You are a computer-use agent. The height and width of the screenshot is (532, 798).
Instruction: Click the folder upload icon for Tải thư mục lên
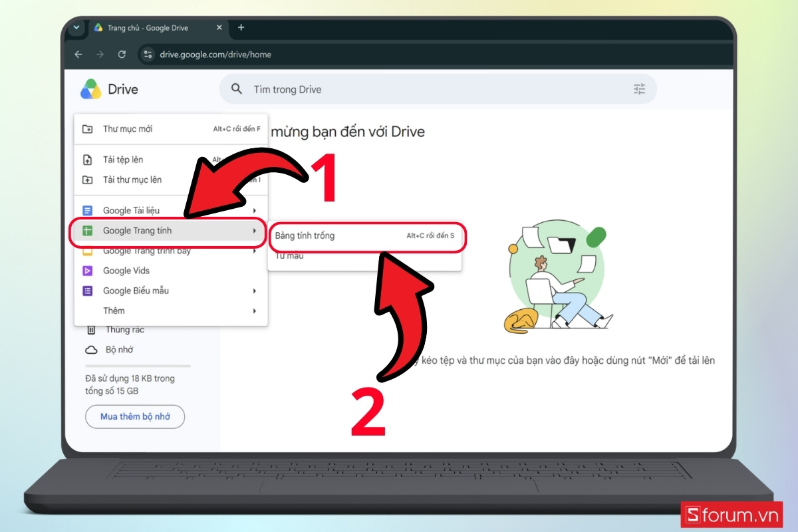tap(87, 180)
